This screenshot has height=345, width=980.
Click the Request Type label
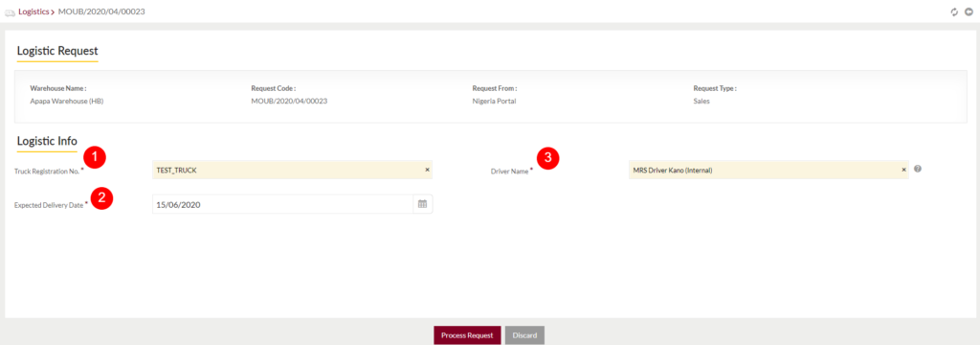[x=715, y=89]
